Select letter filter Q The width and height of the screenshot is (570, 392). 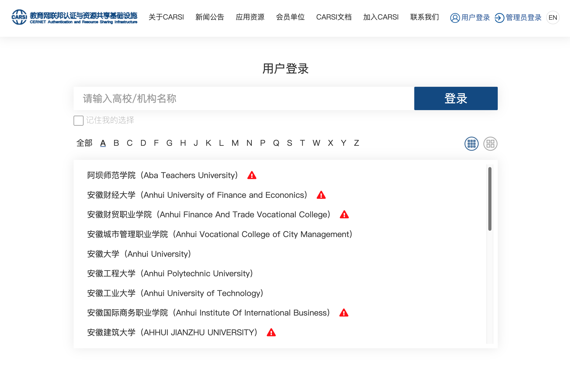point(276,143)
